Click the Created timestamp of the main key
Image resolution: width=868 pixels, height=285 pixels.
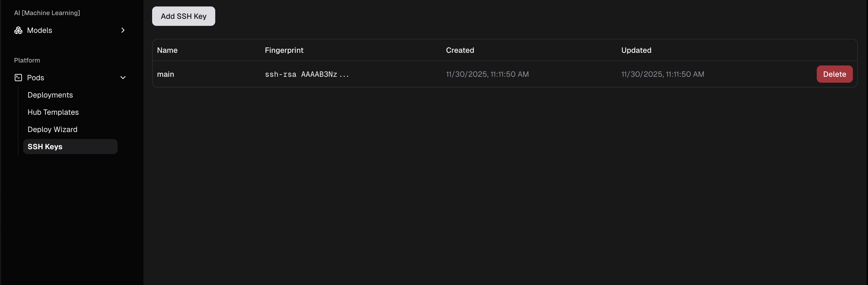pyautogui.click(x=488, y=74)
